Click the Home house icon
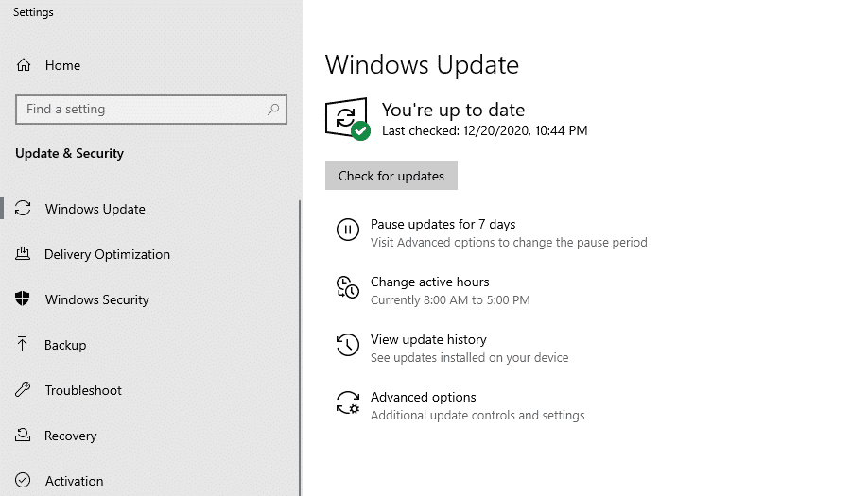The image size is (868, 496). [24, 65]
